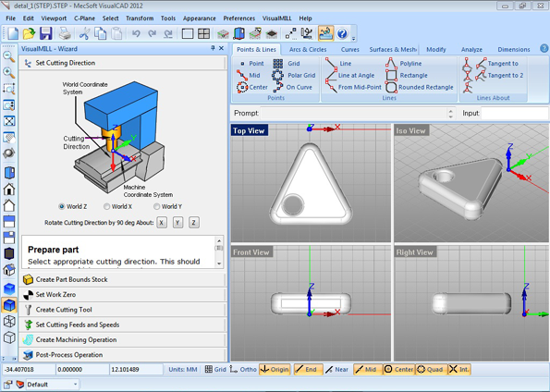This screenshot has width=550, height=392.
Task: Switch to four viewport layout icon
Action: (203, 33)
